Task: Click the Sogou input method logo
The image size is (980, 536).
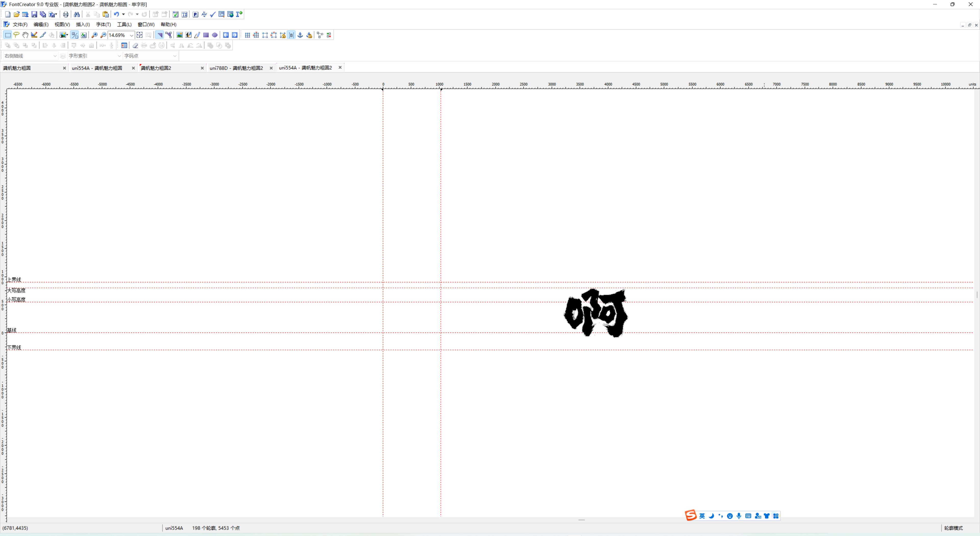Action: (691, 516)
